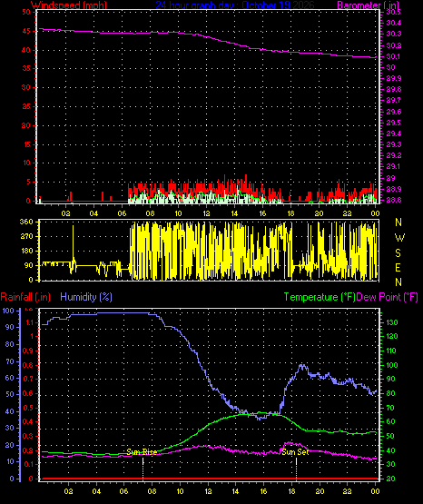Screen dimensions: 423x504
Task: Click the "28.8" barometer axis value
Action: coord(394,200)
